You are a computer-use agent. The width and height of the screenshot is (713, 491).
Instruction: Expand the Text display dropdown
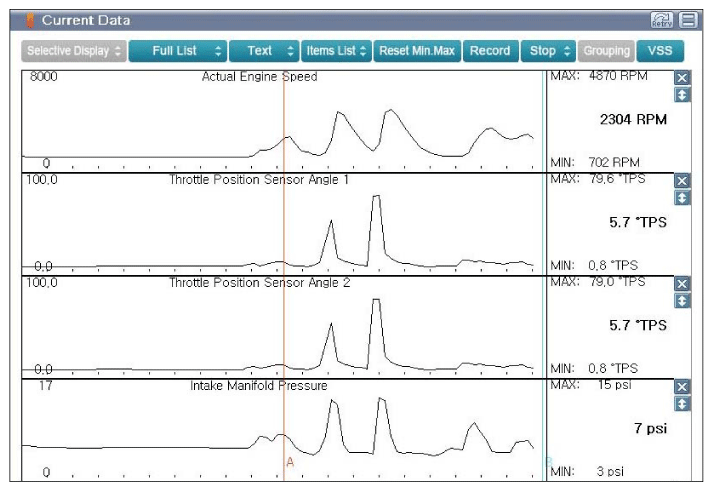coord(264,51)
